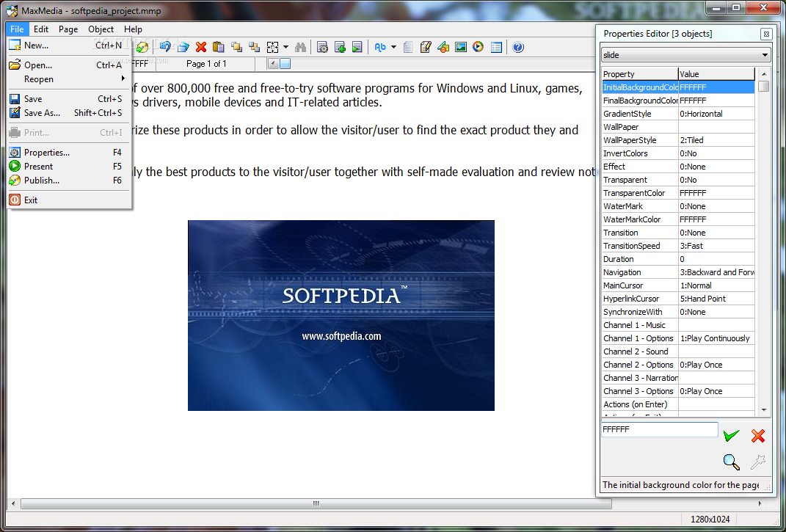Choose Save from the File menu

[70, 99]
